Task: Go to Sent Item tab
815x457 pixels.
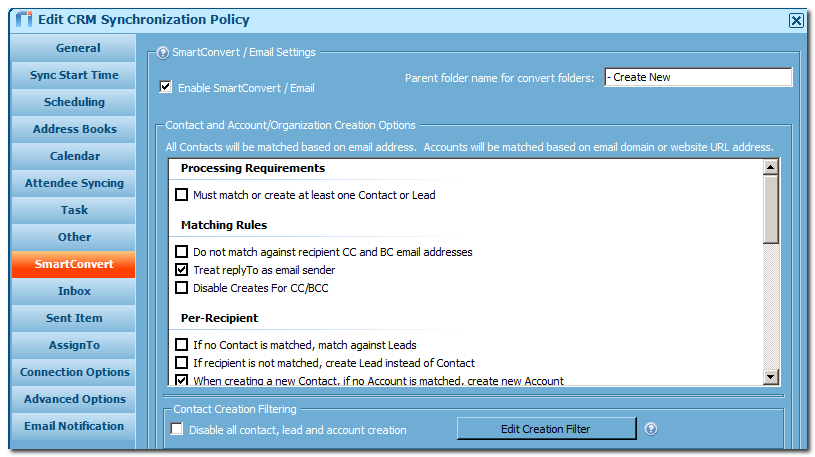Action: tap(74, 318)
